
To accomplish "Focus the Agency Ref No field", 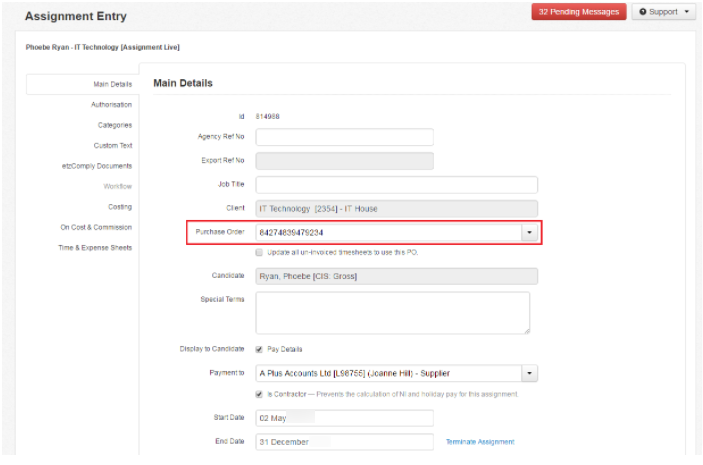I will 344,137.
